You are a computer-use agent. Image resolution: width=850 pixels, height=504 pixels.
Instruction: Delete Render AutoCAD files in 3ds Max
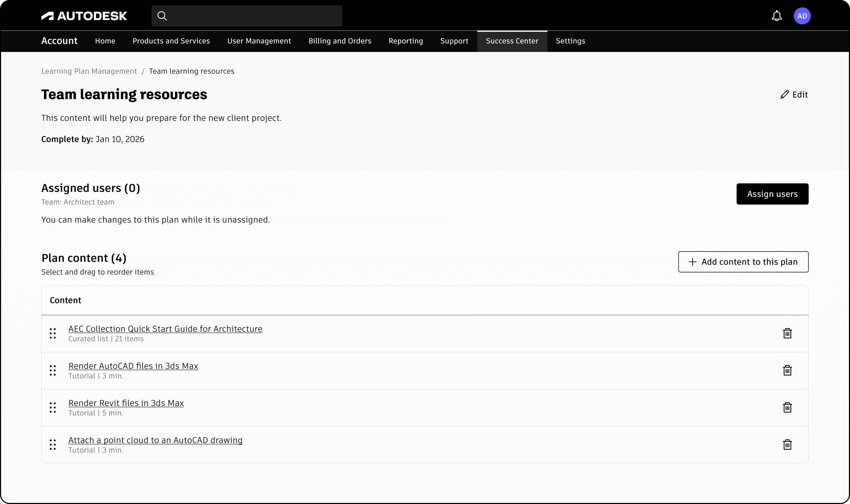click(787, 370)
